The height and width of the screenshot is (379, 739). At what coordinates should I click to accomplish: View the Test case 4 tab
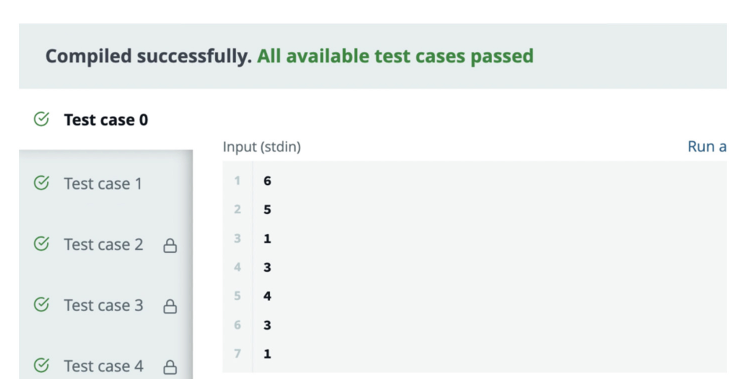click(x=106, y=366)
